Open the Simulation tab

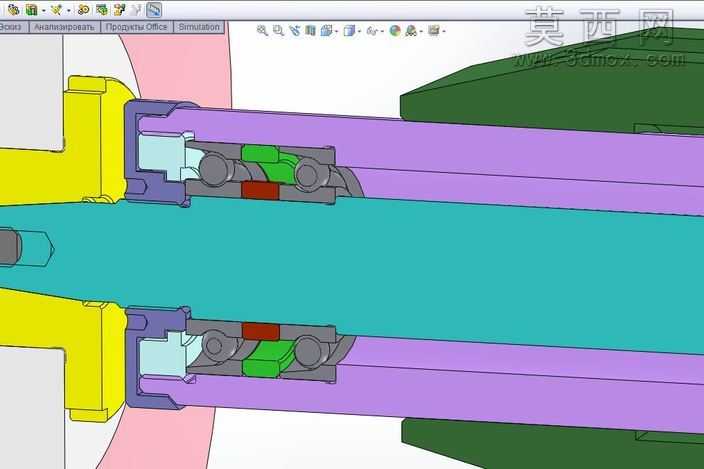[199, 27]
